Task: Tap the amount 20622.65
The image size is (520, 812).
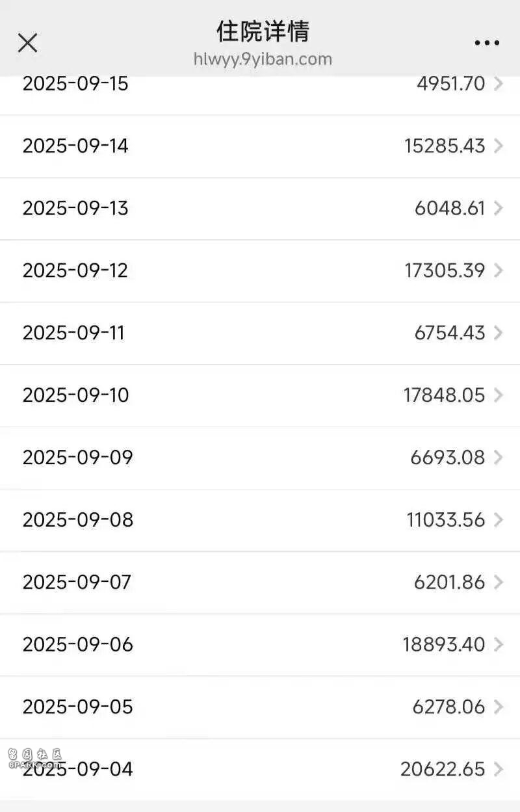Action: [x=443, y=769]
